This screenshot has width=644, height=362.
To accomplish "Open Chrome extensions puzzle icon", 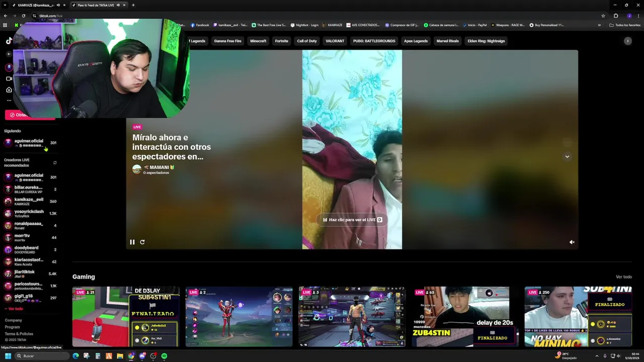I will 616,16.
